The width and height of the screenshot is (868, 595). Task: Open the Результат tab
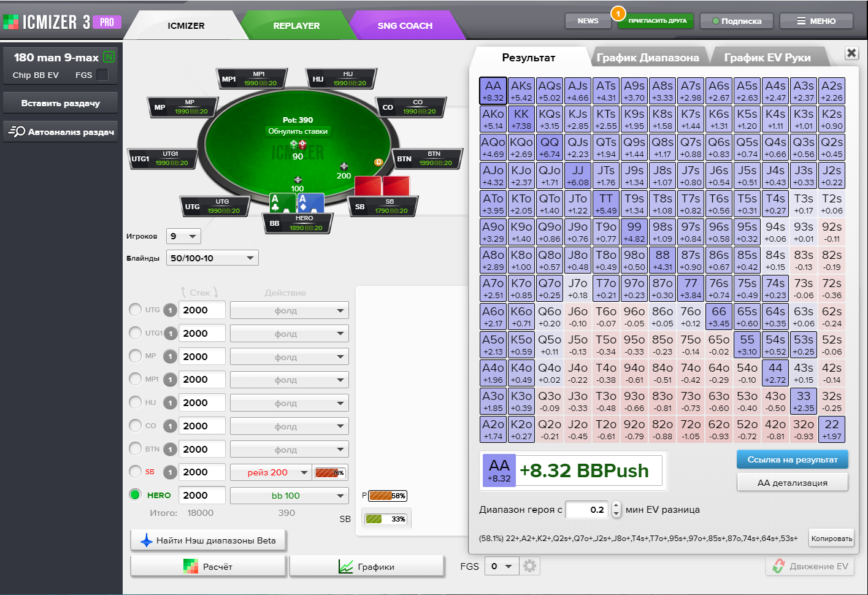529,58
